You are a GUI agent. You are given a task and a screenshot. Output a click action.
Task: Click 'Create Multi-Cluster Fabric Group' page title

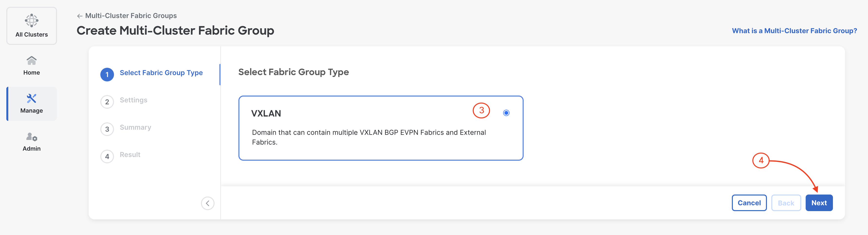175,31
